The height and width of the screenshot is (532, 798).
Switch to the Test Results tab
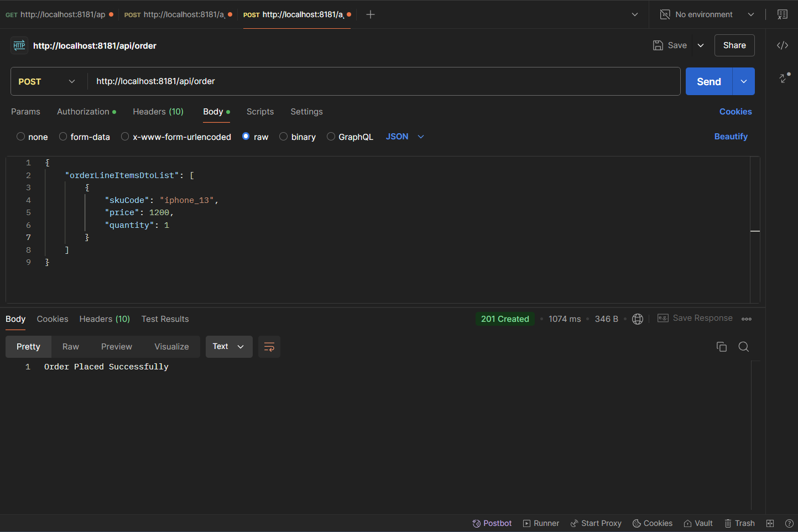pyautogui.click(x=165, y=319)
